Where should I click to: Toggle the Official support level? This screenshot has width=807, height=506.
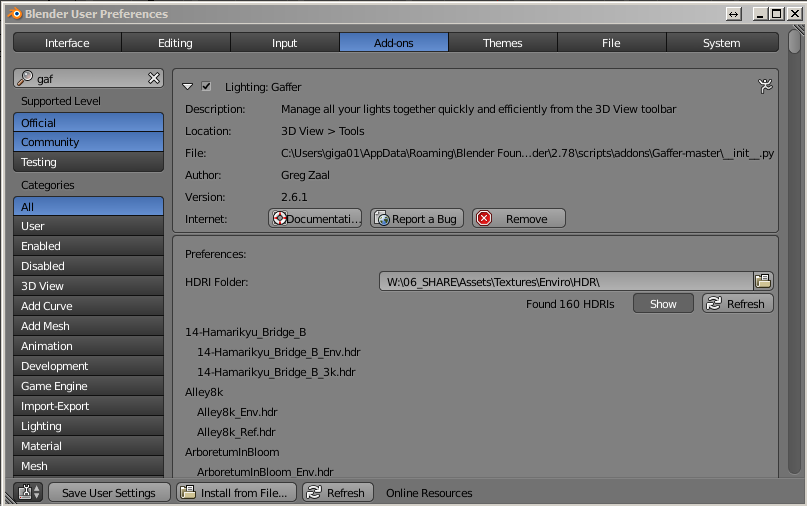click(x=89, y=123)
